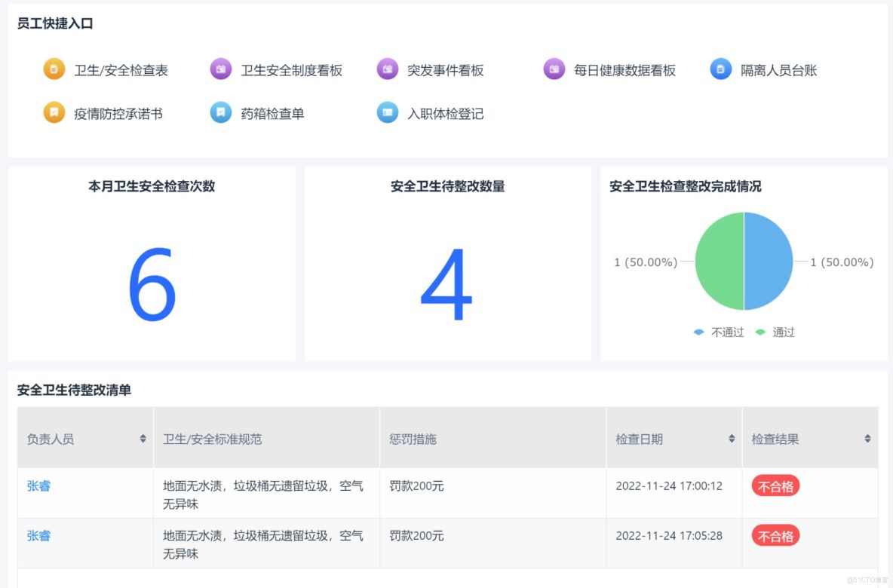893x588 pixels.
Task: 点击负责人员列的排序箭头
Action: 143,437
